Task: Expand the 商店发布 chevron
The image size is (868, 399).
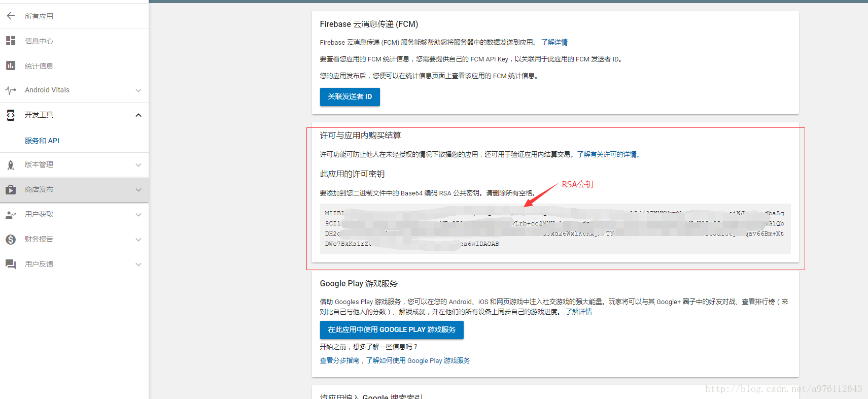Action: [138, 190]
